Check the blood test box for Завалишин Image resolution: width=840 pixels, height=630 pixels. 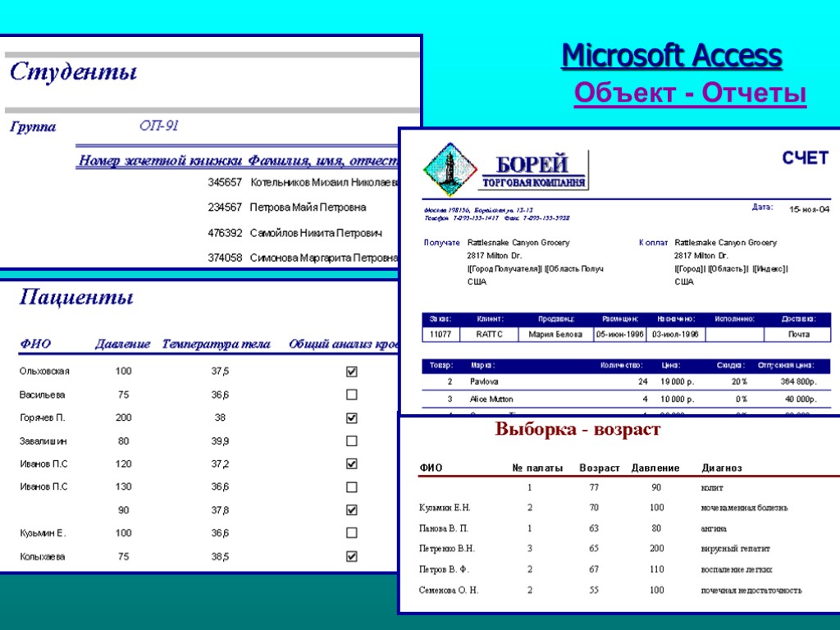[x=351, y=441]
